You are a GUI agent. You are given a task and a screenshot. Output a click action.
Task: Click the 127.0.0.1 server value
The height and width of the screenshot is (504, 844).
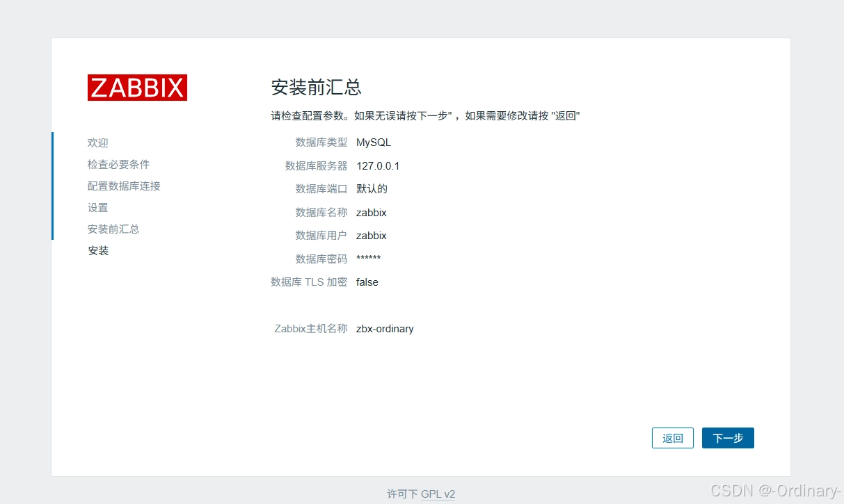pyautogui.click(x=378, y=166)
